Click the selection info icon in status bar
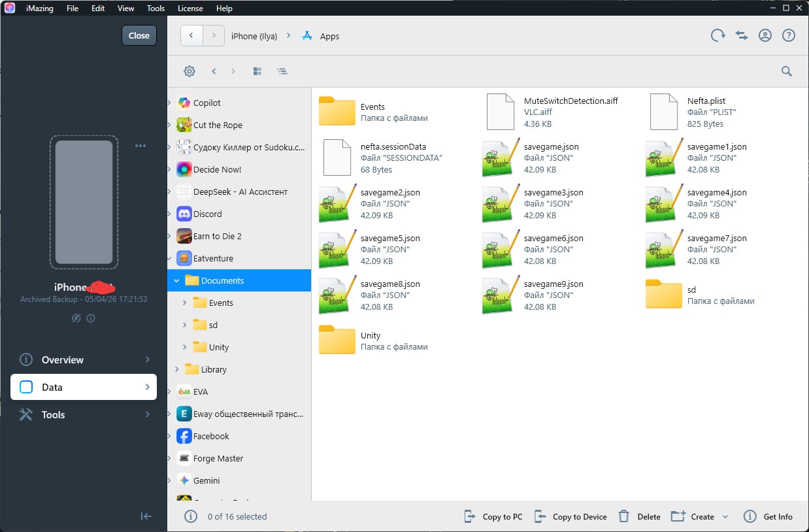 [x=191, y=516]
